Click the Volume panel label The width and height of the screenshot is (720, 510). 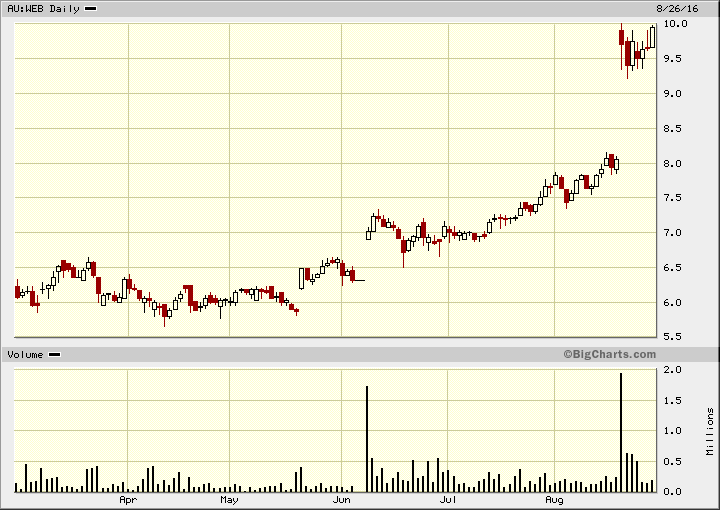pos(25,354)
